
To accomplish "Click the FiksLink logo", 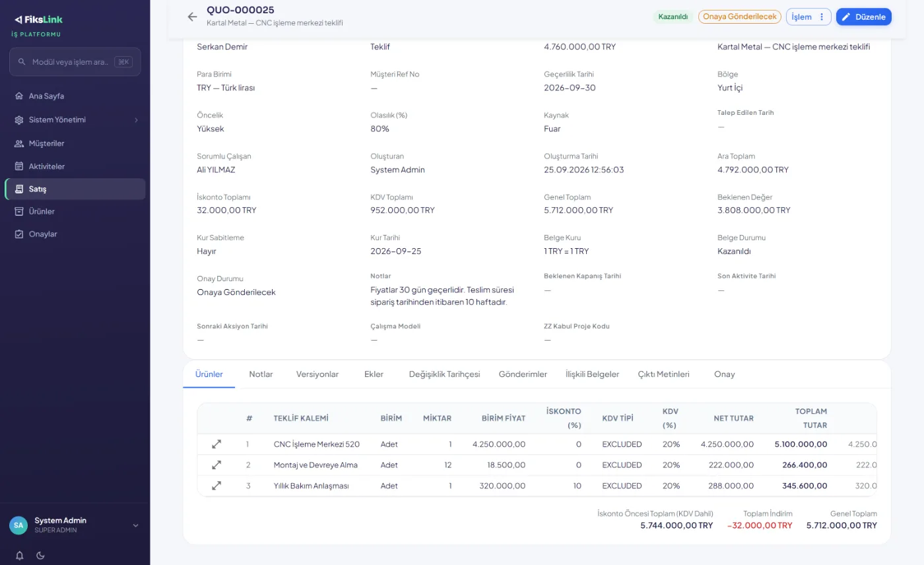I will coord(38,20).
